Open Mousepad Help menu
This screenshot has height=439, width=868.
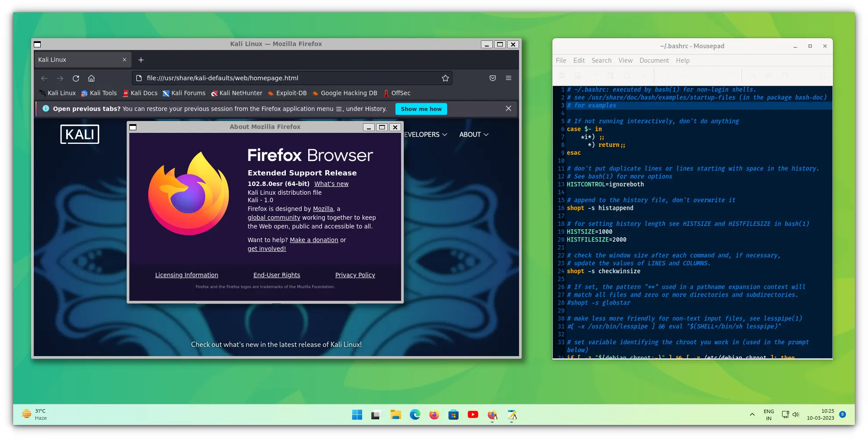point(683,61)
